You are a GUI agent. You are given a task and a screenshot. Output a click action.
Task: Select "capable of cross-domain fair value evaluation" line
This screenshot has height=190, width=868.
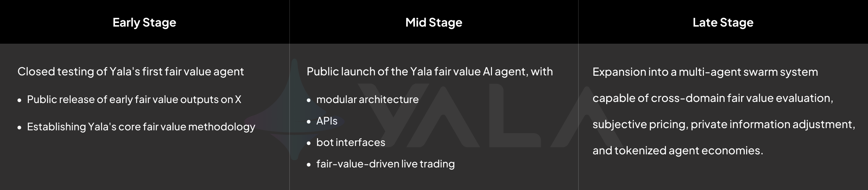tap(713, 98)
